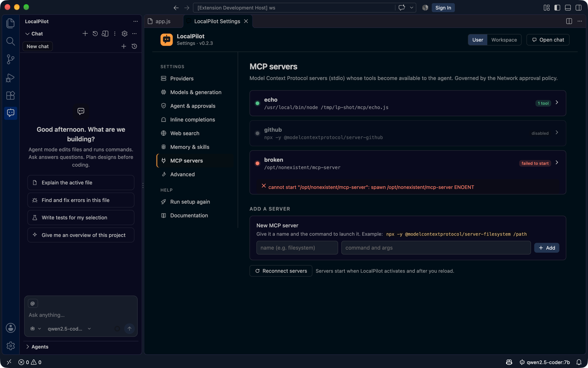Toggle the primary side bar layout icon
The width and height of the screenshot is (588, 368).
click(557, 8)
